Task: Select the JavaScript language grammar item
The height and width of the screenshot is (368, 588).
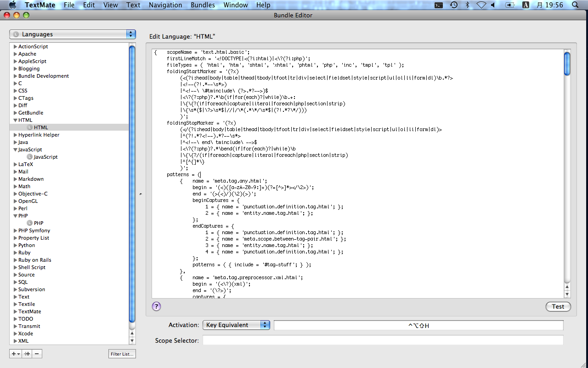Action: 45,157
